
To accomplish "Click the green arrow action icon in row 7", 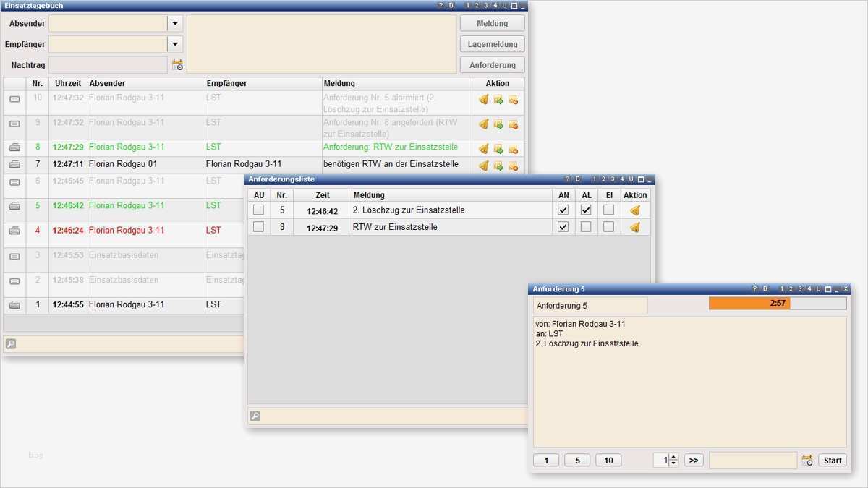I will (498, 166).
